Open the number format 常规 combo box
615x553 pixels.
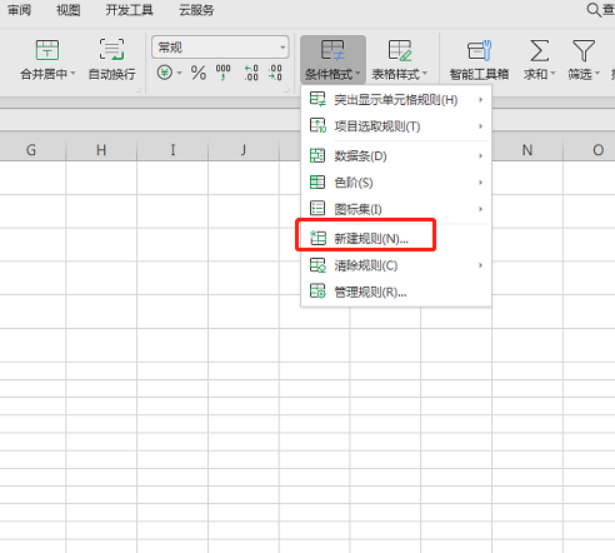(220, 47)
